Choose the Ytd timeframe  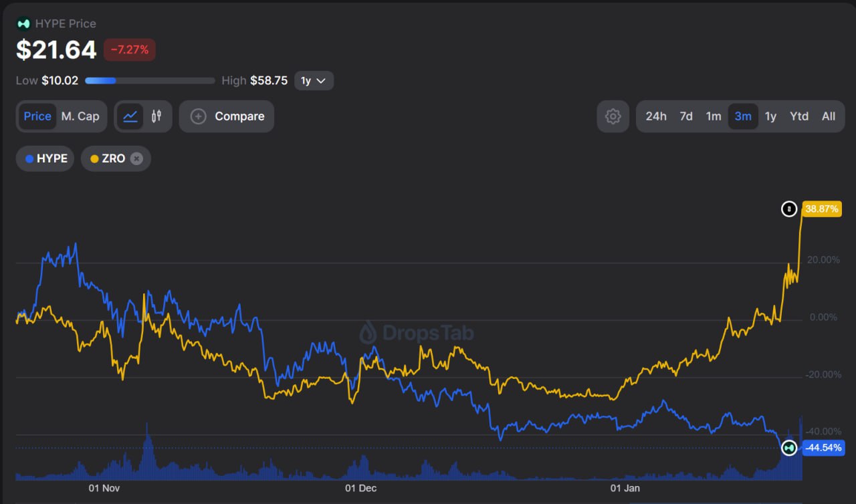[x=798, y=116]
